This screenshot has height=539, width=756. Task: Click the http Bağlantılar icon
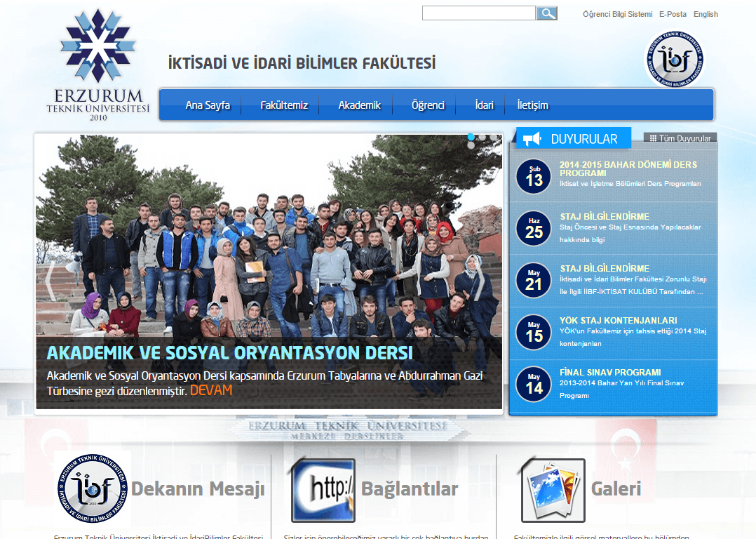click(323, 491)
